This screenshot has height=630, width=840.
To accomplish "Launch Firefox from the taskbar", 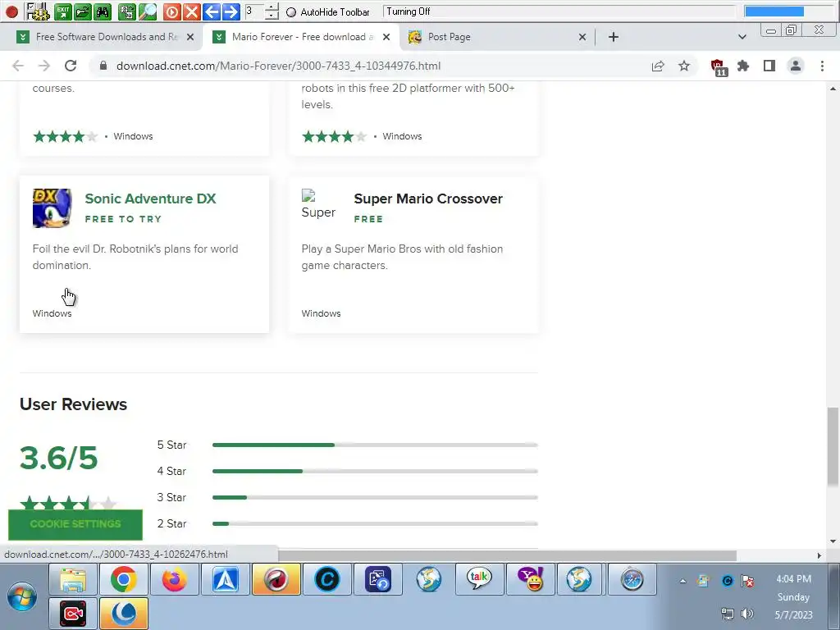I will (174, 579).
